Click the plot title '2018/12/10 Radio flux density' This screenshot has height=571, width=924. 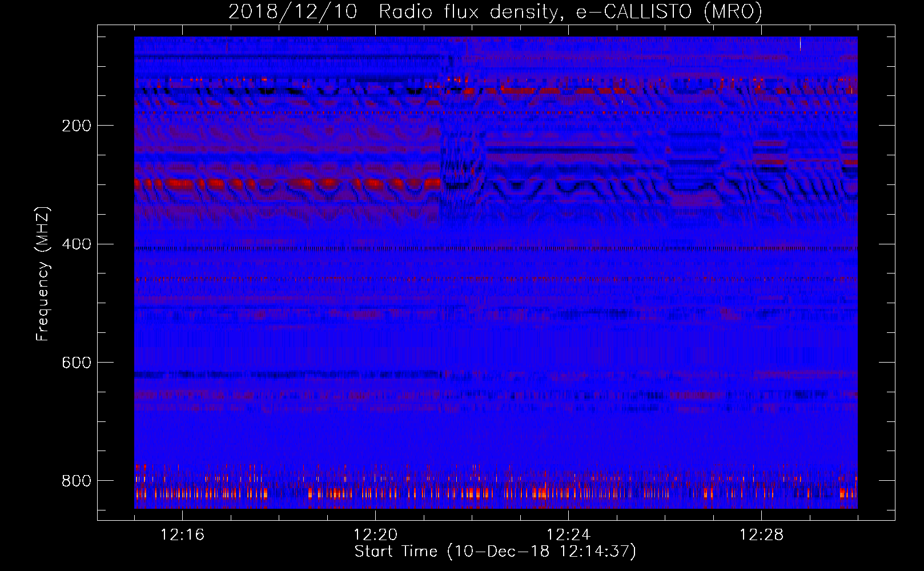pos(495,11)
